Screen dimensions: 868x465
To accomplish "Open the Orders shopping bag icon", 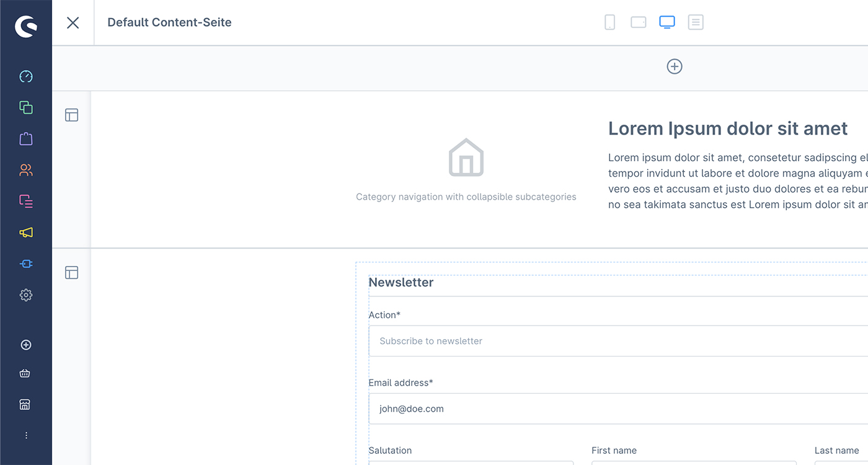I will pos(26,139).
